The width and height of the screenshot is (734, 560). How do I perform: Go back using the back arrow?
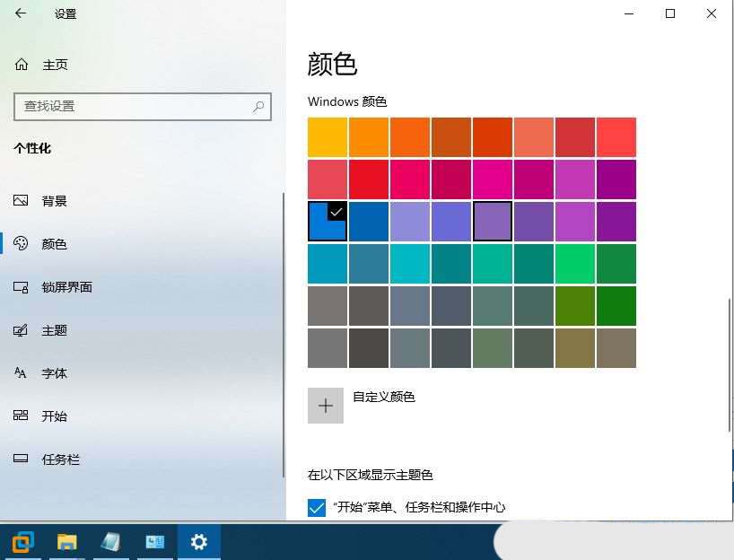21,14
